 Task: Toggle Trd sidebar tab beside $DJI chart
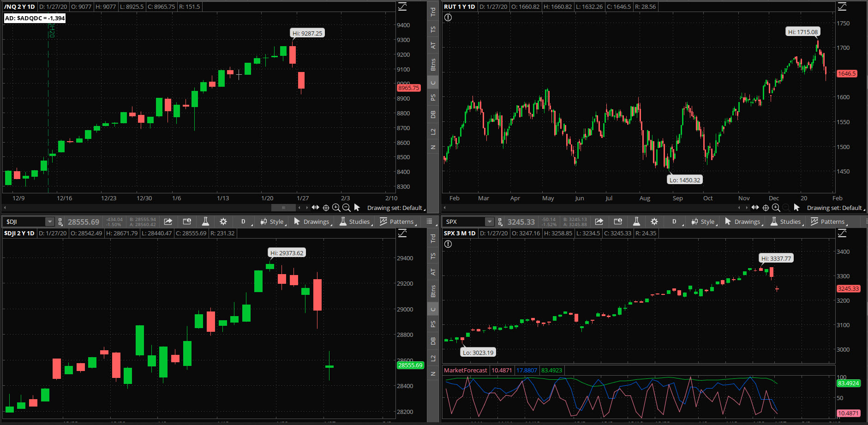[x=433, y=239]
